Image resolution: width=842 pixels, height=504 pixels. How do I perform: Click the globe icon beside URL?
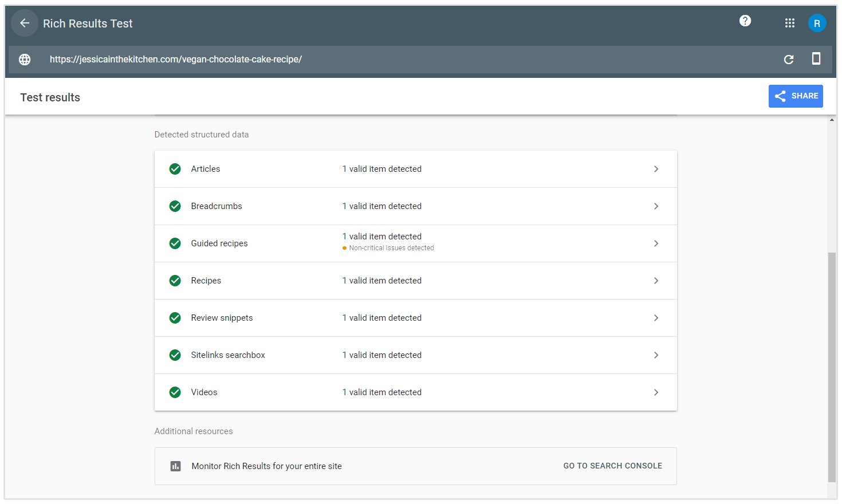(x=25, y=60)
